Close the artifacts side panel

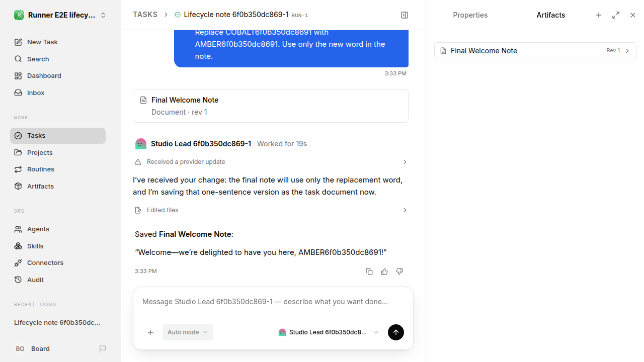[633, 15]
